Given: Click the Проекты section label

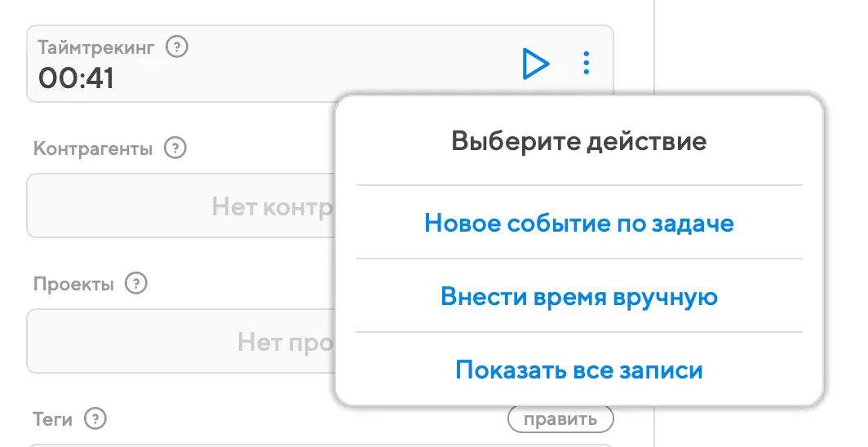Looking at the screenshot, I should [73, 284].
